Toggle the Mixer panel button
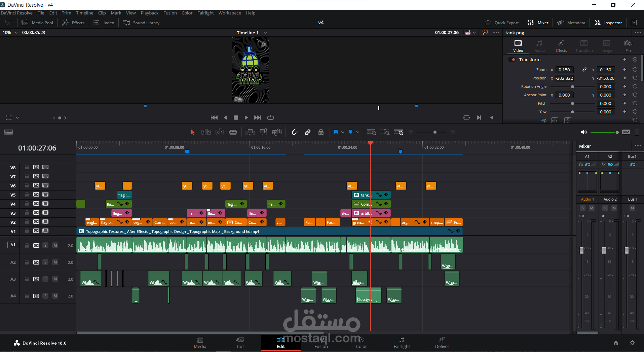 (538, 23)
